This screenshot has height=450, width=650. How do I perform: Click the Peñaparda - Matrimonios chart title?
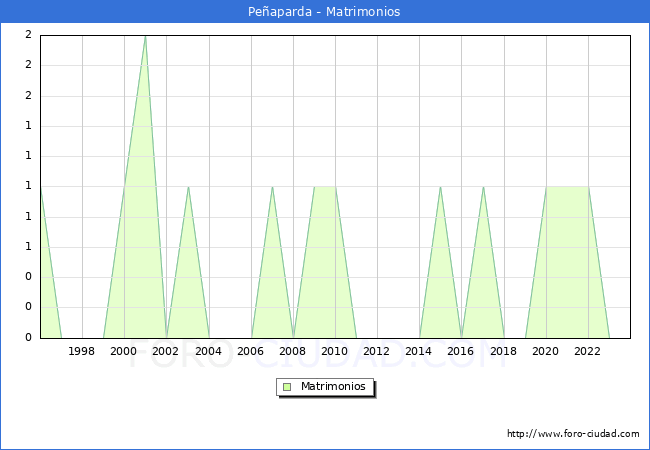pos(324,12)
